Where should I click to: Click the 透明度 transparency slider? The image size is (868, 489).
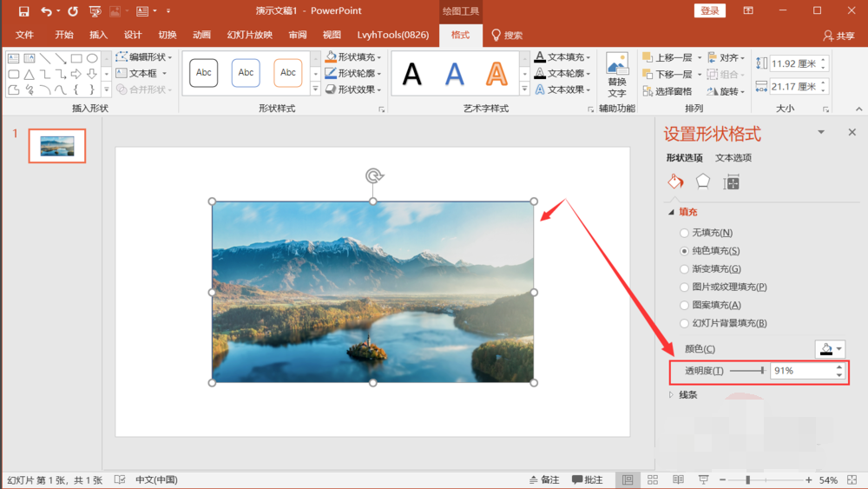(x=746, y=371)
